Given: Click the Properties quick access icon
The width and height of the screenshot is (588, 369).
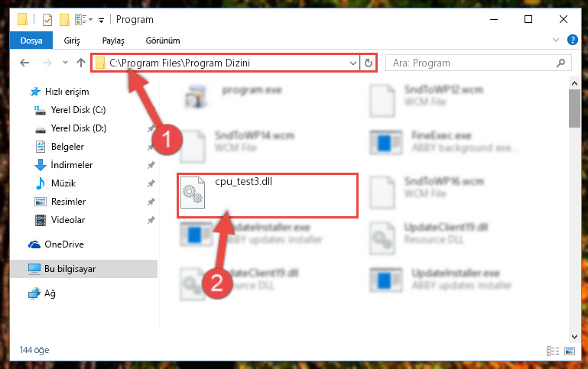Looking at the screenshot, I should coord(47,19).
